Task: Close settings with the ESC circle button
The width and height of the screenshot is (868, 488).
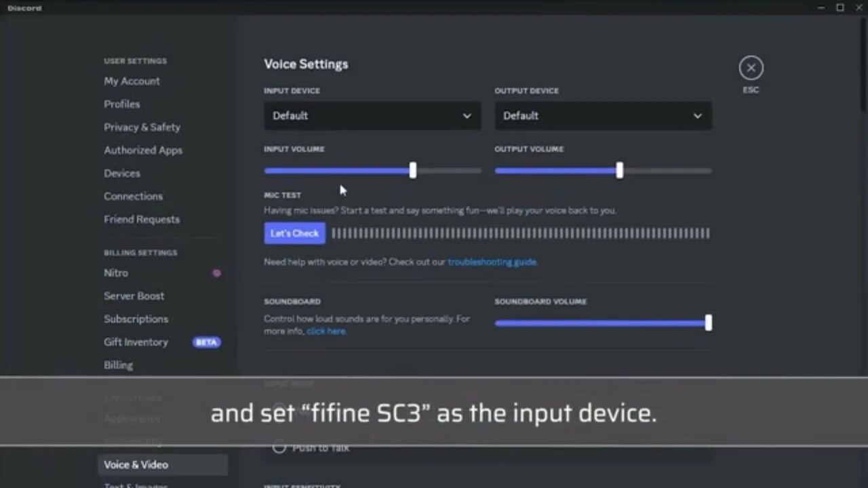Action: [751, 68]
